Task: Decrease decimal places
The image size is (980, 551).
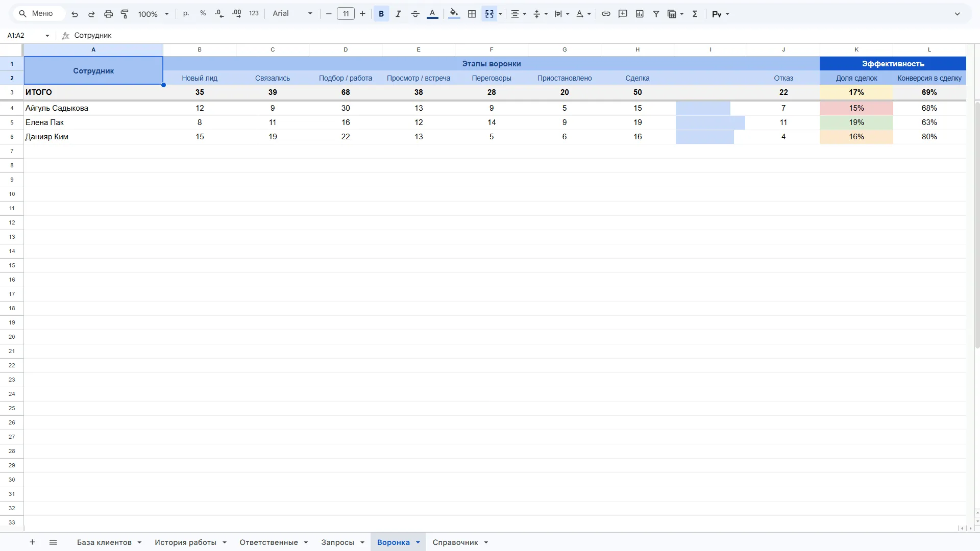Action: pos(219,14)
